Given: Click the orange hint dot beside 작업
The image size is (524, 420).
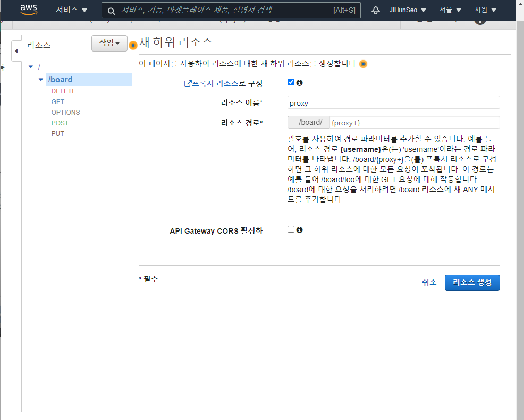Looking at the screenshot, I should coord(133,45).
